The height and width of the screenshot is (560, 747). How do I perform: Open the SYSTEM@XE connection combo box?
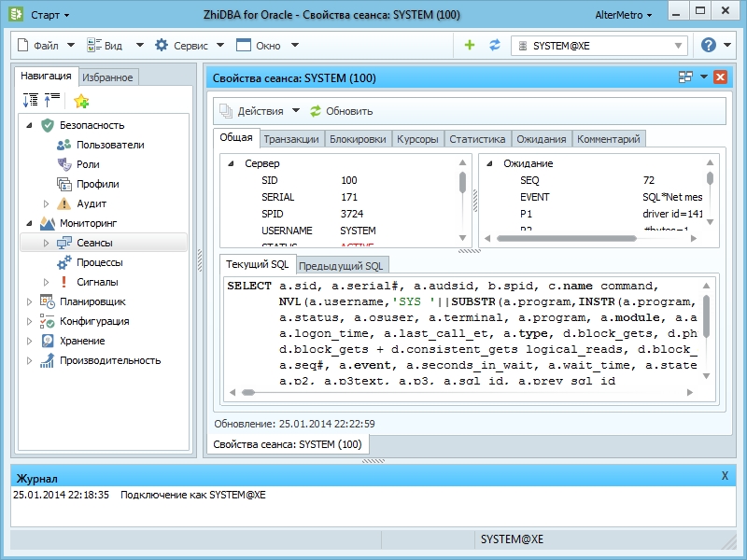tap(599, 46)
